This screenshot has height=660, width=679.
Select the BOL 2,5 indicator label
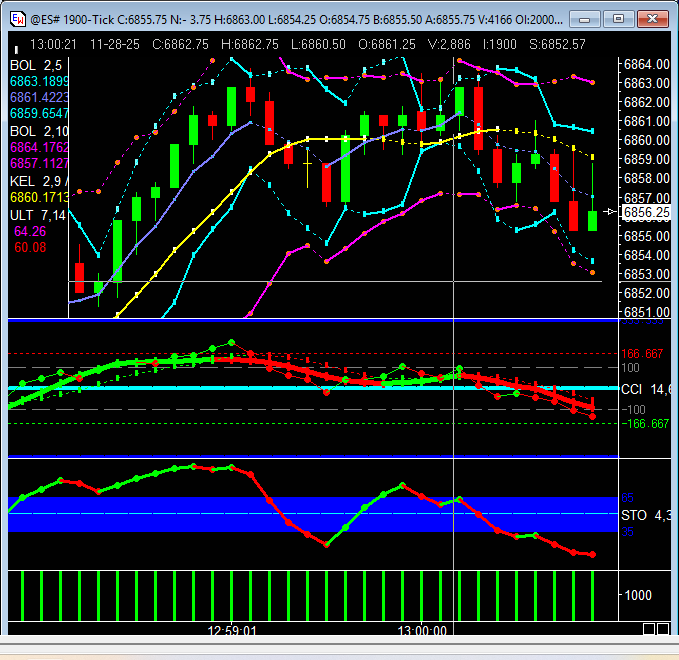pyautogui.click(x=32, y=65)
